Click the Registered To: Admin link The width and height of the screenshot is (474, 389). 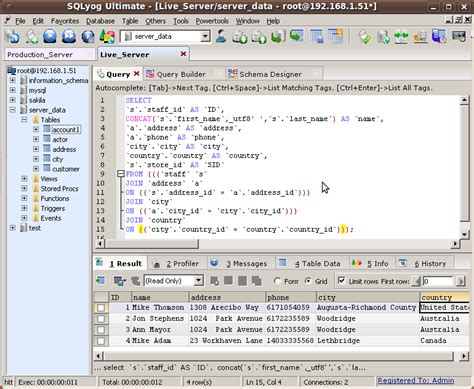pos(416,380)
